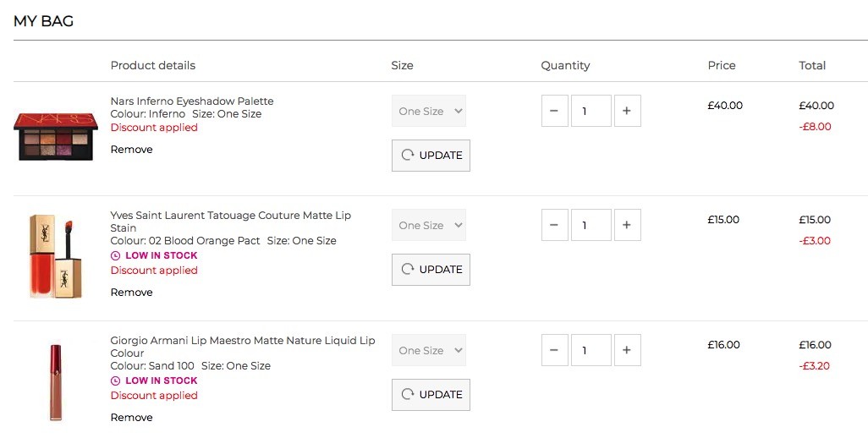Update the Nars Inferno palette row
The width and height of the screenshot is (868, 438).
pyautogui.click(x=431, y=156)
